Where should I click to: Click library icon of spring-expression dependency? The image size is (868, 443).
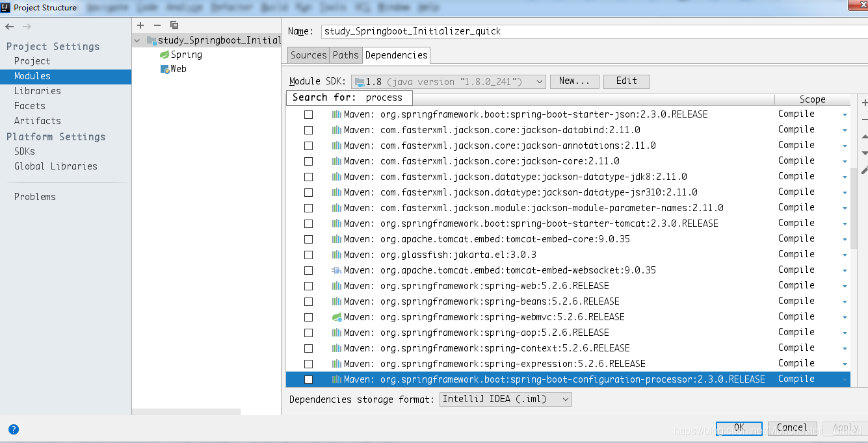[336, 364]
